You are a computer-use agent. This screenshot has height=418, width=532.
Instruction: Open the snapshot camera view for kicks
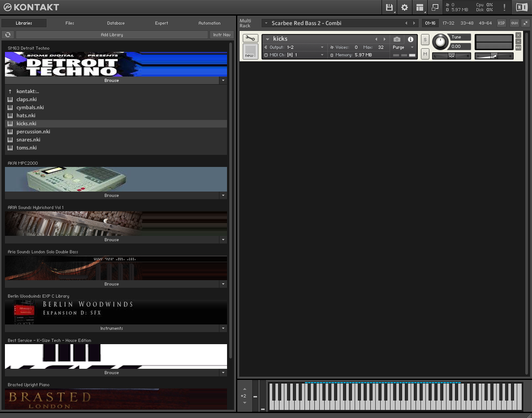pos(397,39)
